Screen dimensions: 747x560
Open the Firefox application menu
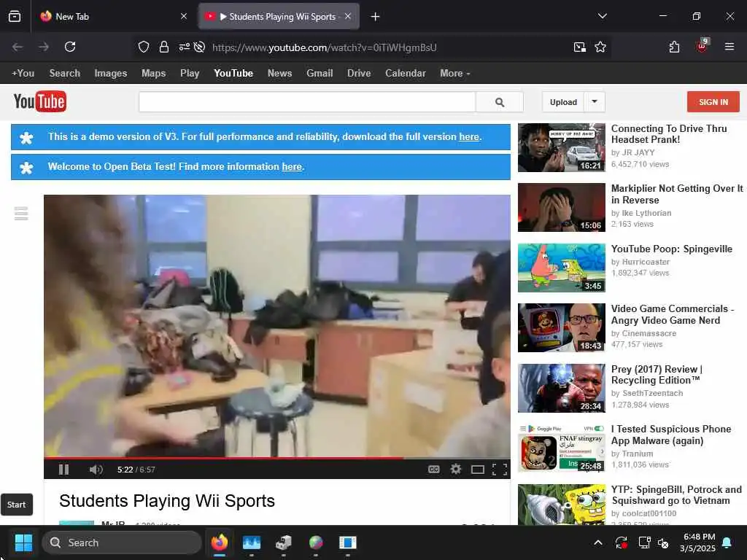pos(729,47)
